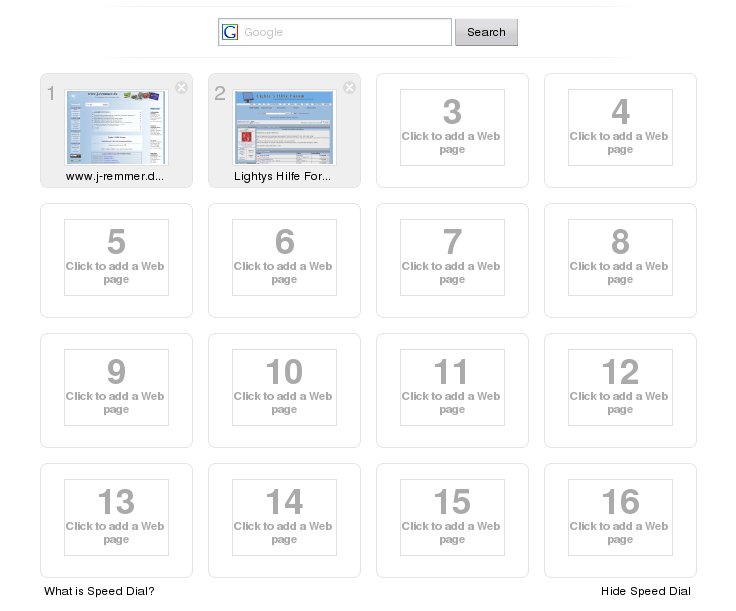Add a web page to slot 6
The height and width of the screenshot is (611, 736).
(284, 260)
